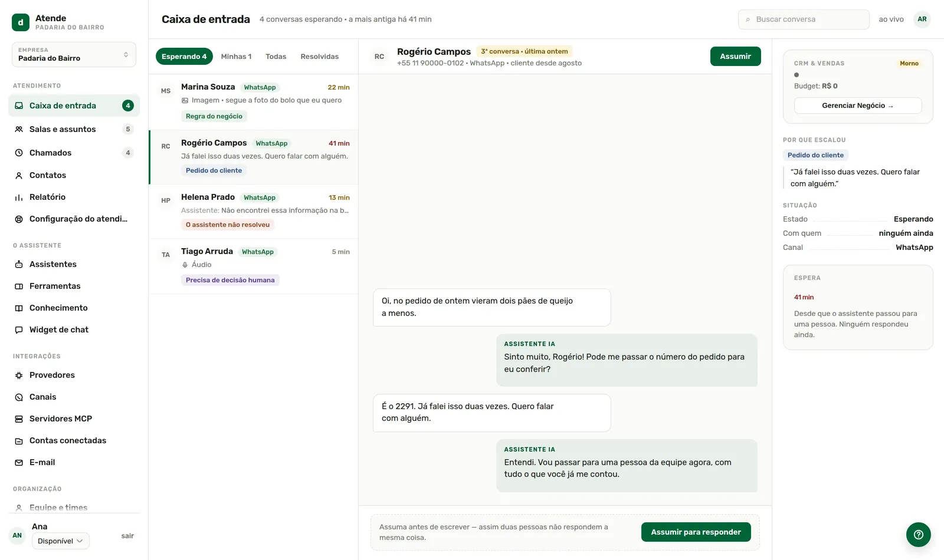Open the Disponível status dropdown
This screenshot has width=944, height=560.
coord(61,541)
